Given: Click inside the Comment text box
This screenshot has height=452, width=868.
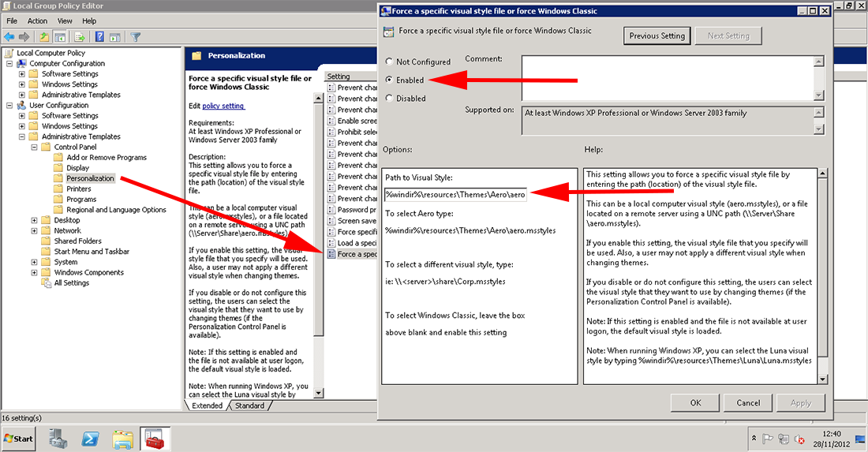Looking at the screenshot, I should [x=668, y=78].
